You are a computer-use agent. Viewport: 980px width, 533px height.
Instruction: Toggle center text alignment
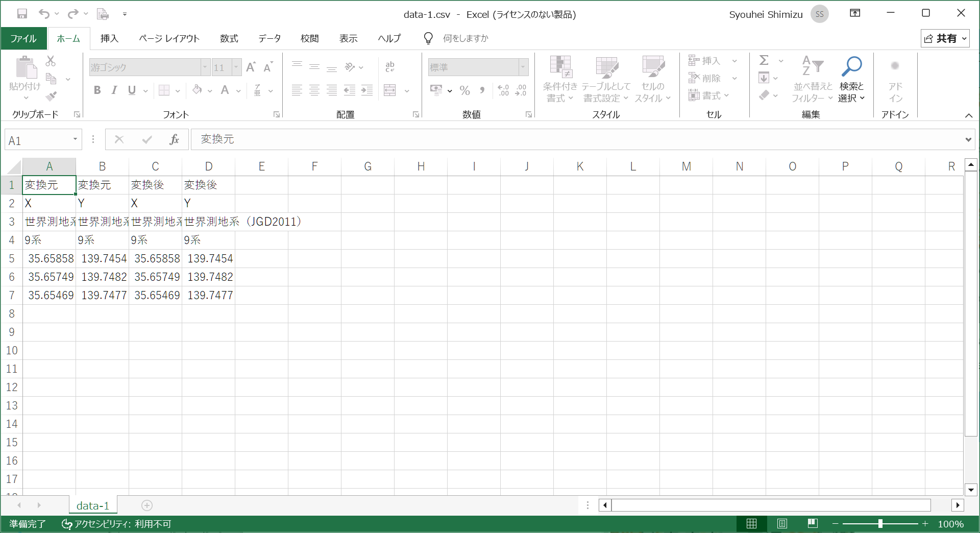tap(314, 90)
